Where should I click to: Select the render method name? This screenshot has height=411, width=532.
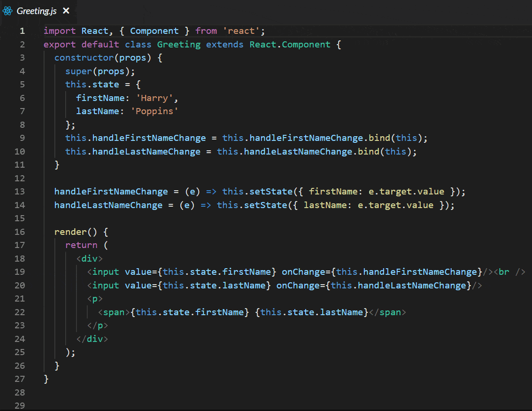(70, 232)
